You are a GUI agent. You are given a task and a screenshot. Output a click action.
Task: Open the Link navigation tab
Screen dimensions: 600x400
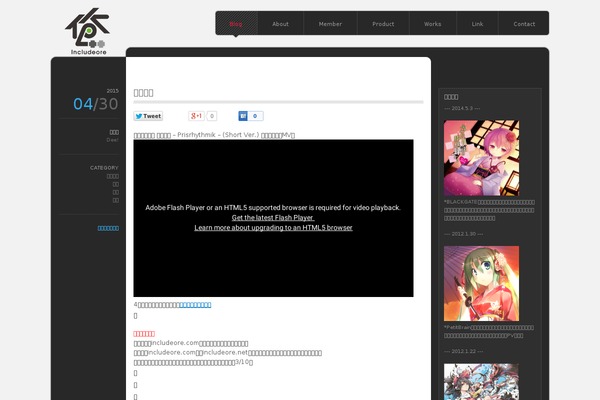tap(477, 24)
